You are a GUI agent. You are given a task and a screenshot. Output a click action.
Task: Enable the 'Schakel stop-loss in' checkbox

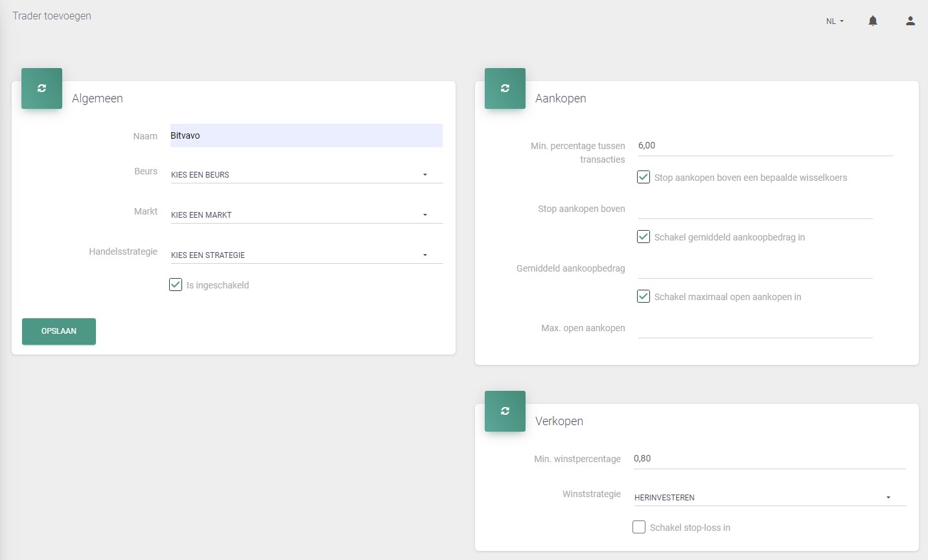639,527
